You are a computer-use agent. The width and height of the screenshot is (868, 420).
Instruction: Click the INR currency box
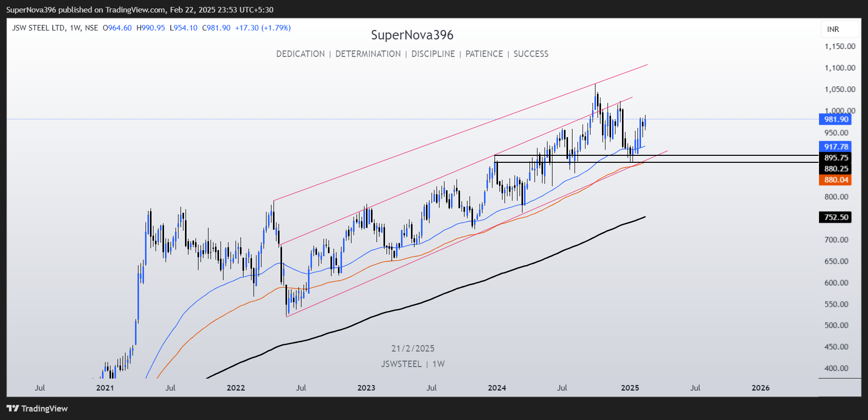pos(840,29)
